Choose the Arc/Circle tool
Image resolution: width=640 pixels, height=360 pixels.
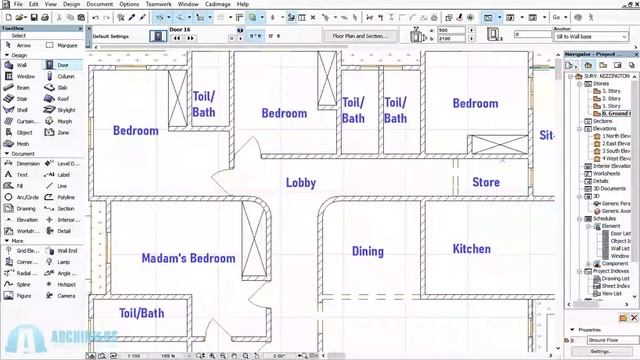tap(21, 197)
